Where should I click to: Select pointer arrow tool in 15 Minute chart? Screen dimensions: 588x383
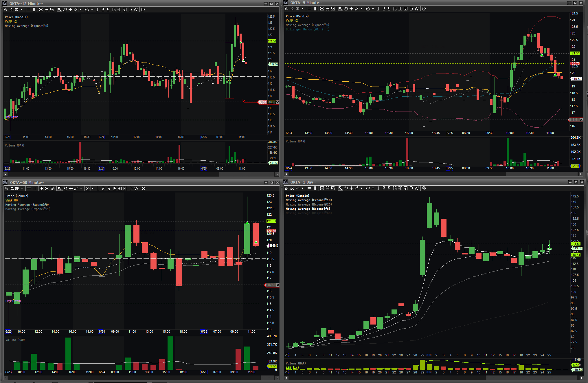pos(59,10)
